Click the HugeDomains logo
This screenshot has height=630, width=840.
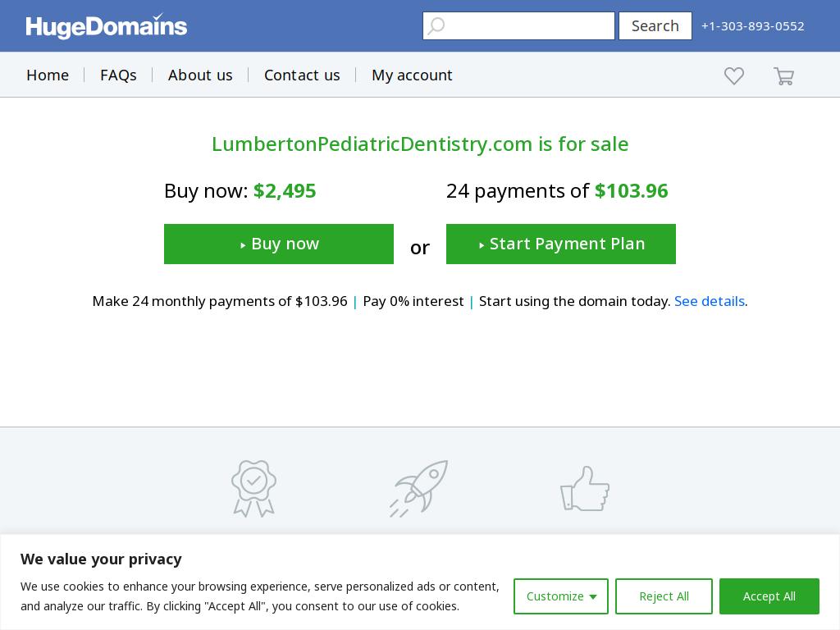[107, 25]
